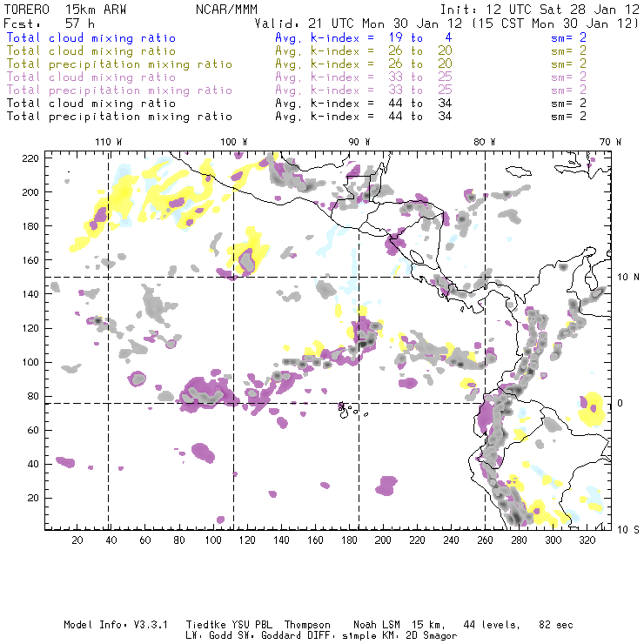Viewport: 644px width, 644px height.
Task: Click the "300" tick on the horizontal axis
Action: 553,540
